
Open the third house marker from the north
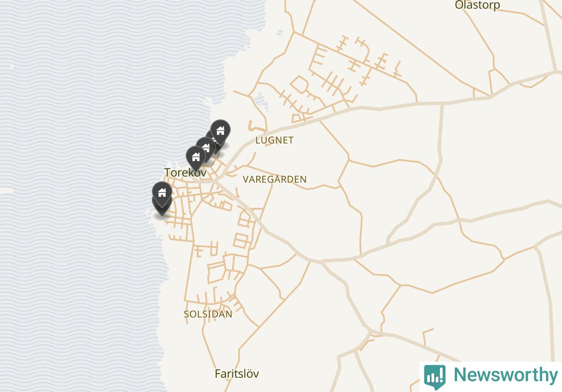pos(205,147)
